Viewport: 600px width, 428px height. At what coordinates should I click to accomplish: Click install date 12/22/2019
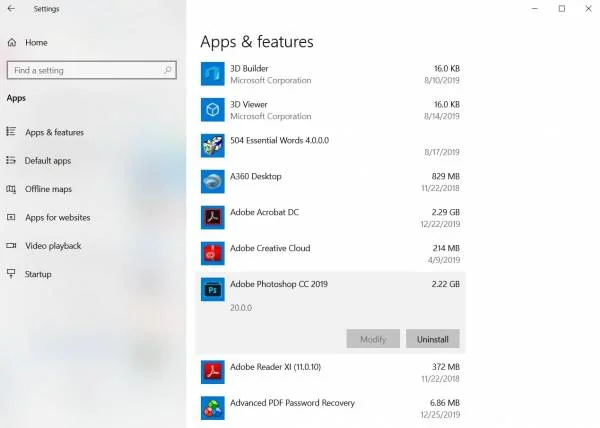(440, 224)
